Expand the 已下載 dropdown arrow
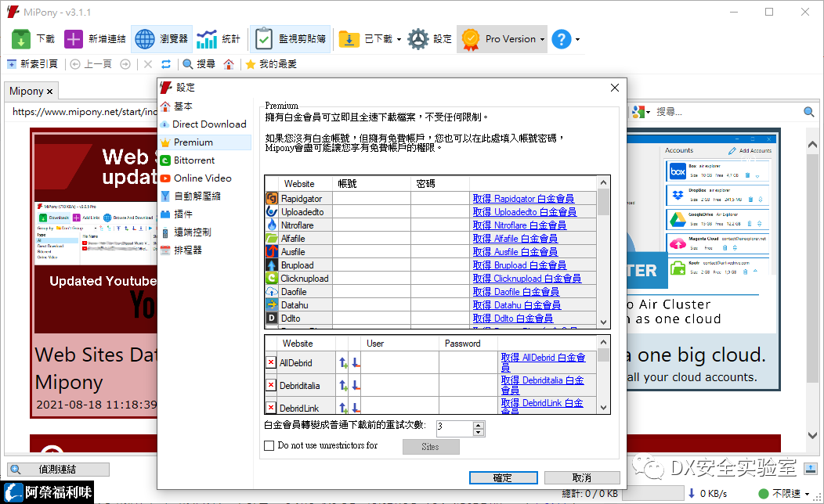Screen dimensions: 824x504 tap(399, 39)
